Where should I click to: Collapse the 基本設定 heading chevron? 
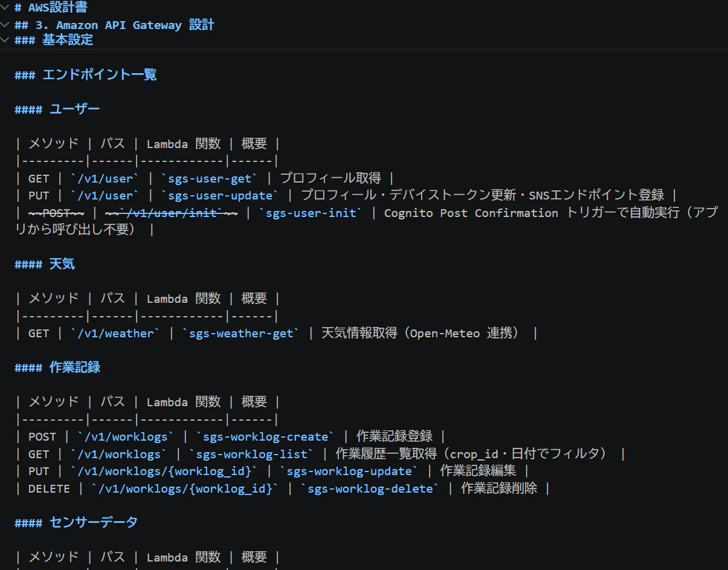(5, 40)
